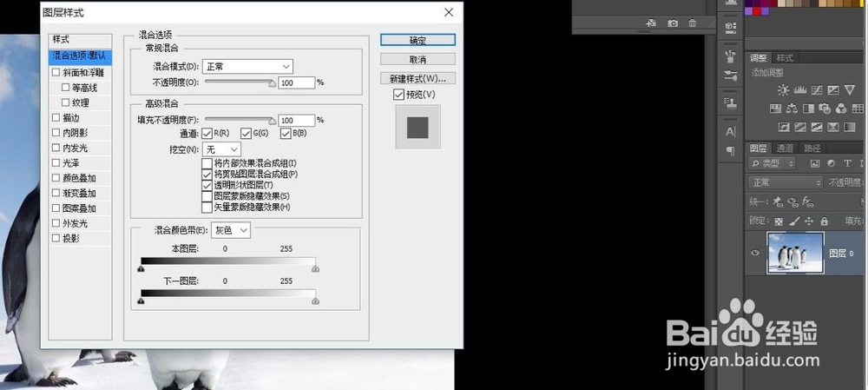Screen dimensions: 868x390
Task: Lock layer position (move icon)
Action: pos(809,221)
